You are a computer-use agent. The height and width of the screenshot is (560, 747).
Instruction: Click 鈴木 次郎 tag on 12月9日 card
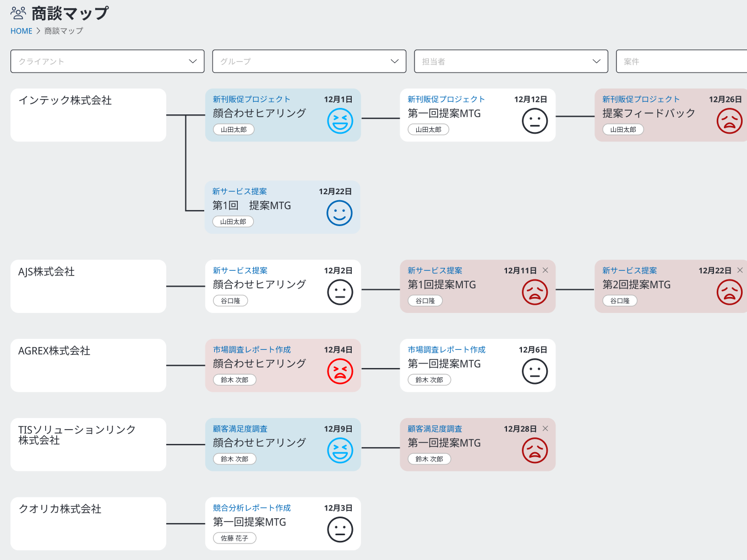pos(235,459)
